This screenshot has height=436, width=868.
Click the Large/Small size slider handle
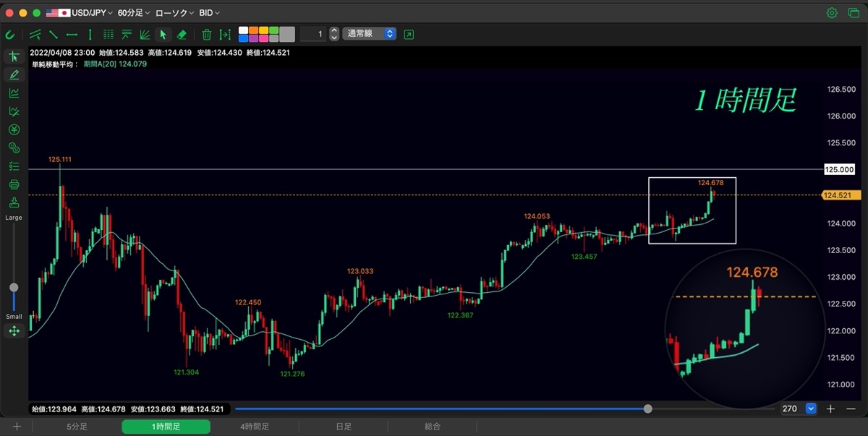point(14,287)
